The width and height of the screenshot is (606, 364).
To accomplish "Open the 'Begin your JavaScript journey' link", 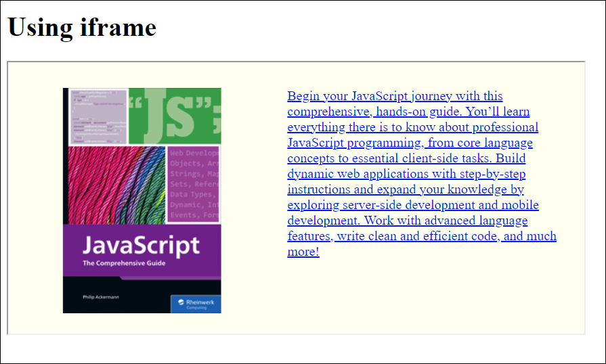I will coord(422,174).
